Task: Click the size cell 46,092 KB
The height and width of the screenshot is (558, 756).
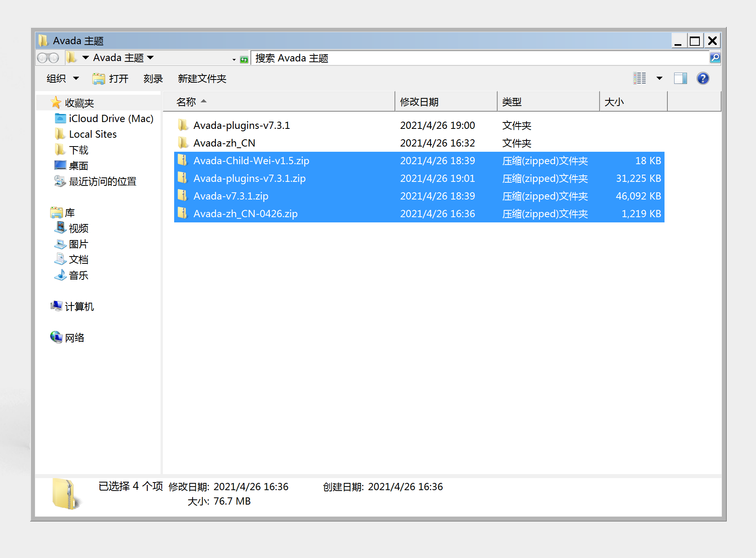Action: pyautogui.click(x=638, y=196)
